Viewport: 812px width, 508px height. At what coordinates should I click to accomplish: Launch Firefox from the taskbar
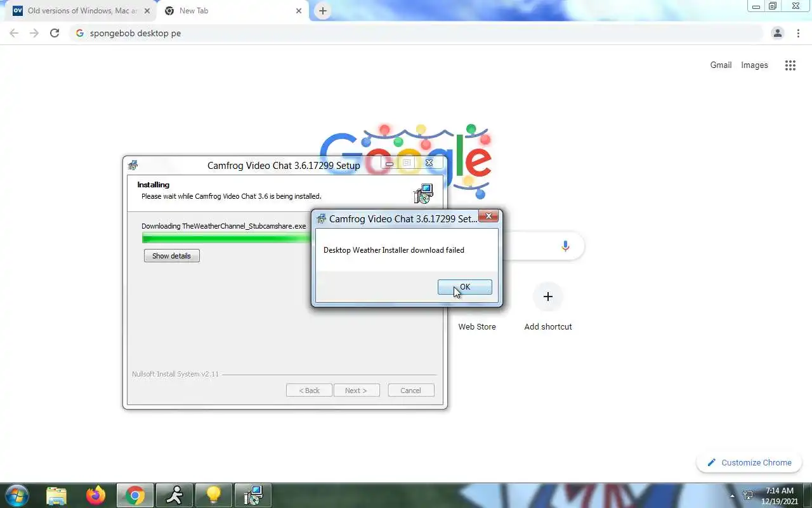point(96,495)
